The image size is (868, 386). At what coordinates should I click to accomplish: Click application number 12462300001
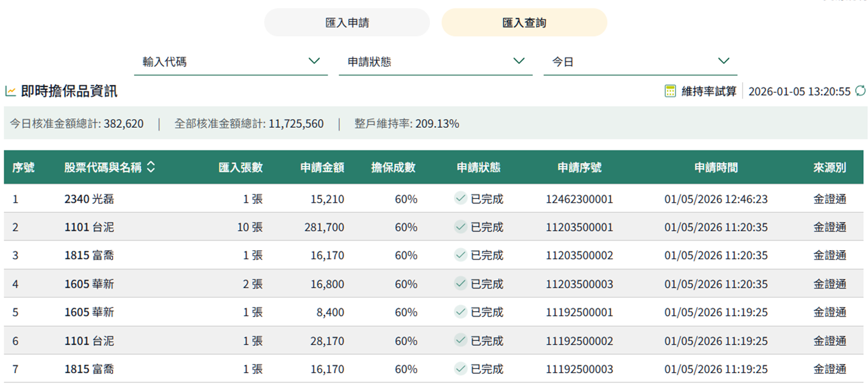click(579, 199)
